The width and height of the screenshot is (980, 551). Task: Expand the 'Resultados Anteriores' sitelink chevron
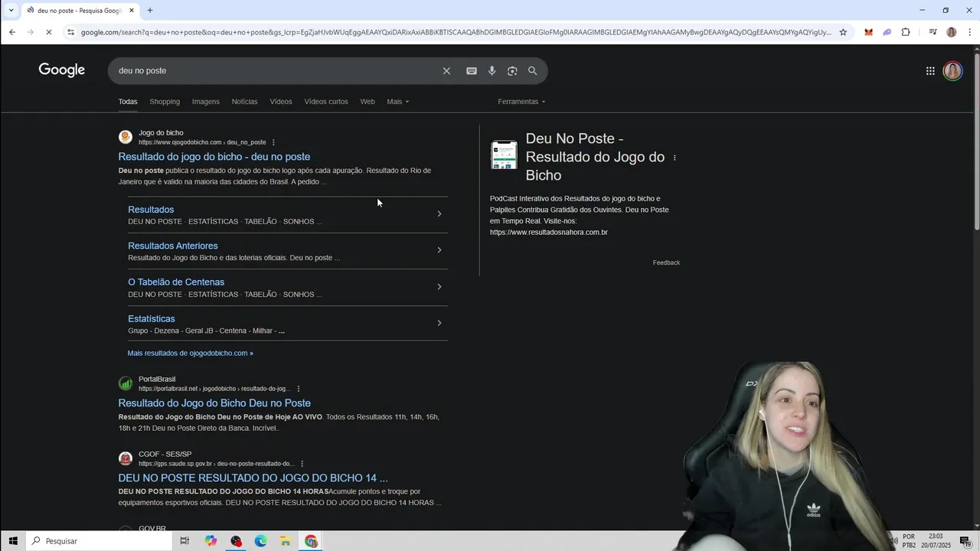[x=439, y=250]
